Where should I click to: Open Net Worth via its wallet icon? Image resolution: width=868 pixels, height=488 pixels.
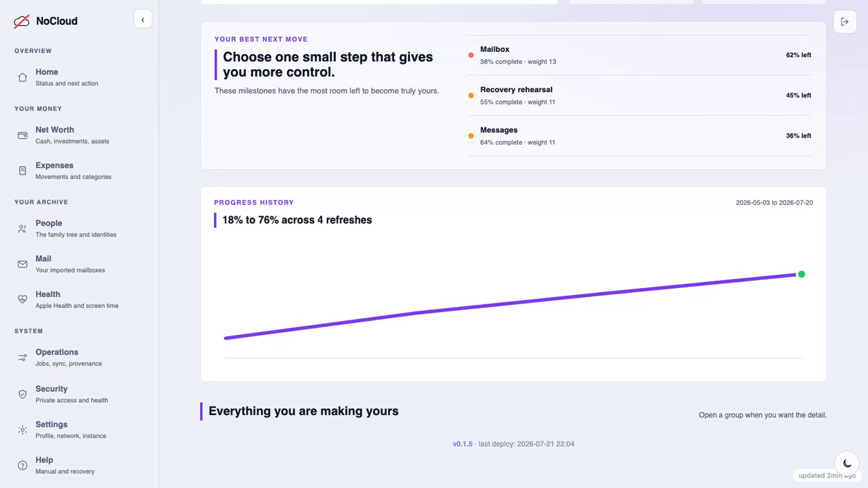(23, 135)
